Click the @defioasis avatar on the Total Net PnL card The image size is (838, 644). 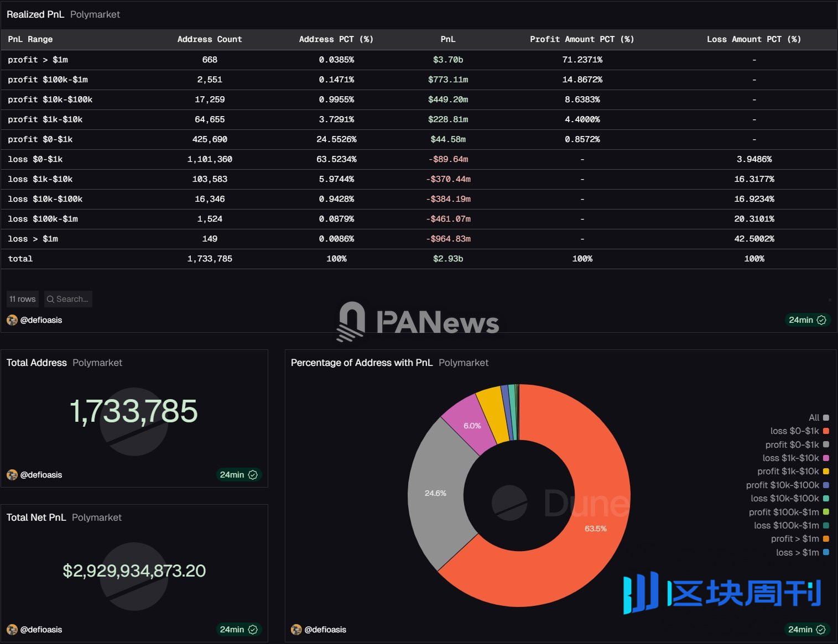[x=12, y=630]
